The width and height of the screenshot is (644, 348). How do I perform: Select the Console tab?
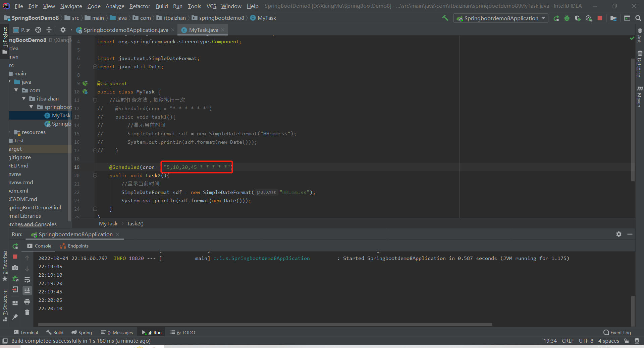[39, 246]
